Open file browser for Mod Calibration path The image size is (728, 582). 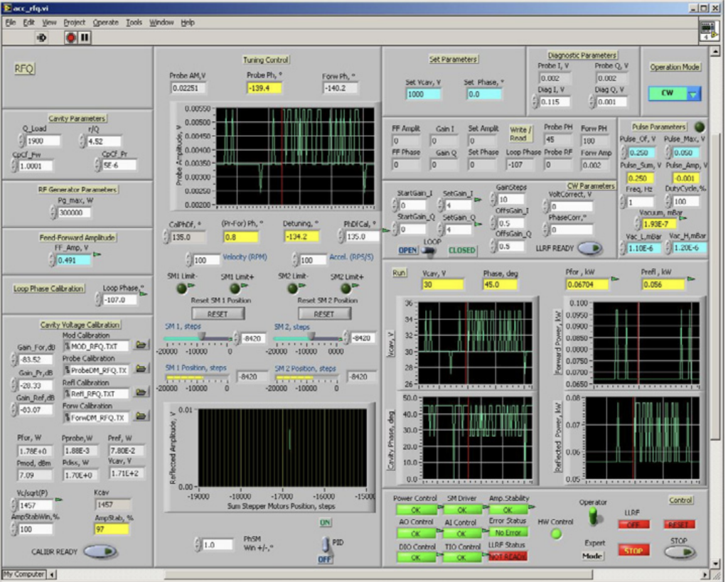coord(141,345)
